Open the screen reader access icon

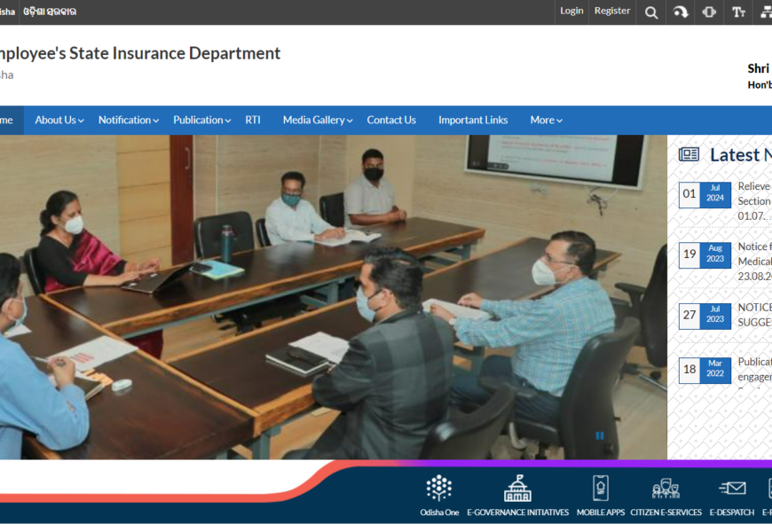[x=709, y=12]
